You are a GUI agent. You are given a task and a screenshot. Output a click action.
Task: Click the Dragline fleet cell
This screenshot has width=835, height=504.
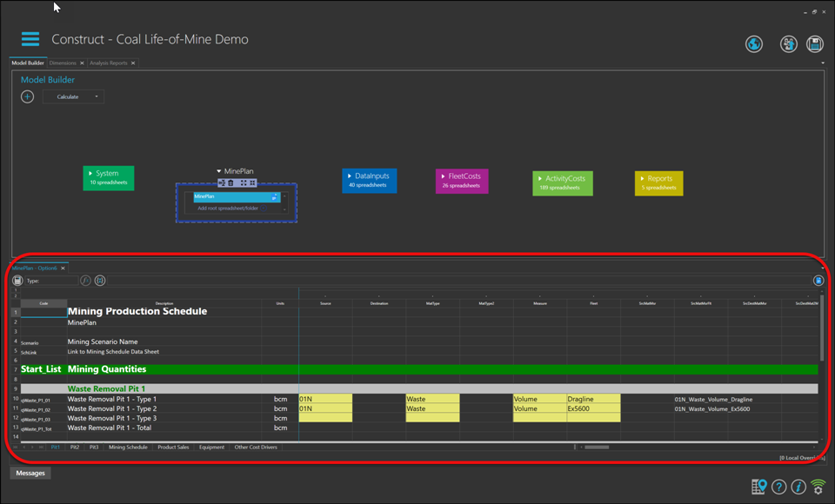coord(593,399)
